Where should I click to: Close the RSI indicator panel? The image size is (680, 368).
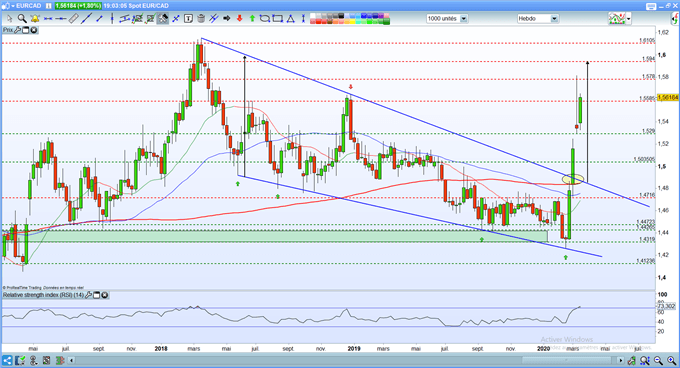[x=105, y=295]
